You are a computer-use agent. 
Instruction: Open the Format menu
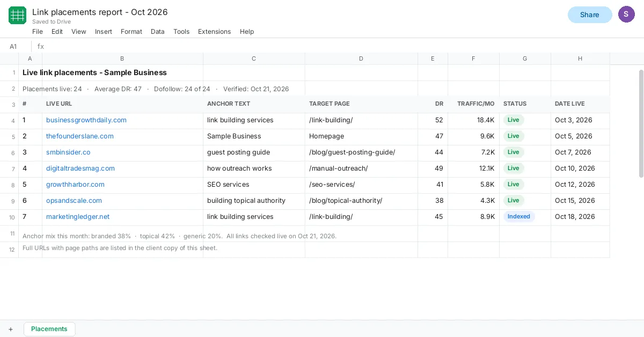pyautogui.click(x=131, y=32)
